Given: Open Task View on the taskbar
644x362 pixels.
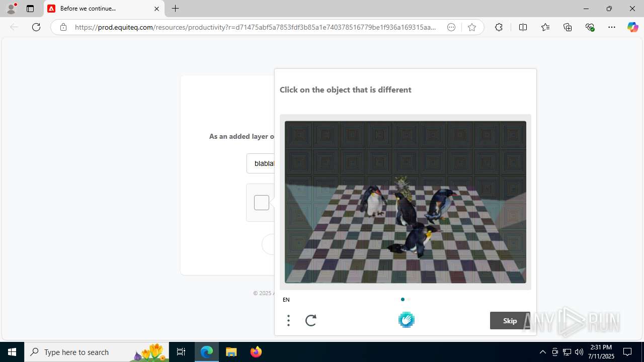Looking at the screenshot, I should coord(182,352).
